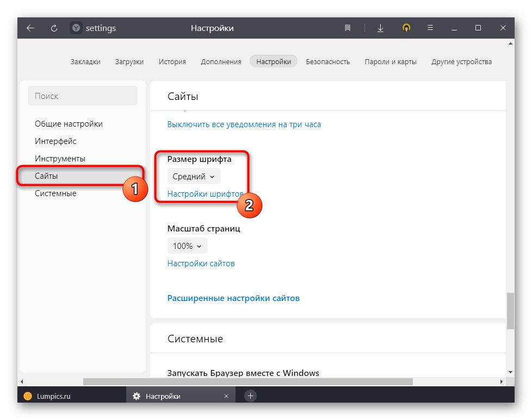Screen dimensions: 532x420
Task: Open the bookmarks flag icon
Action: click(x=347, y=28)
